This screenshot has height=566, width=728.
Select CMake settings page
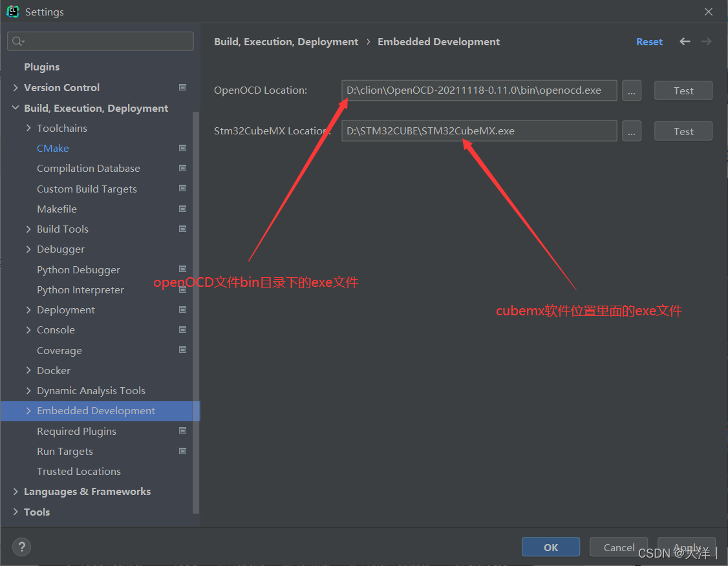coord(53,148)
